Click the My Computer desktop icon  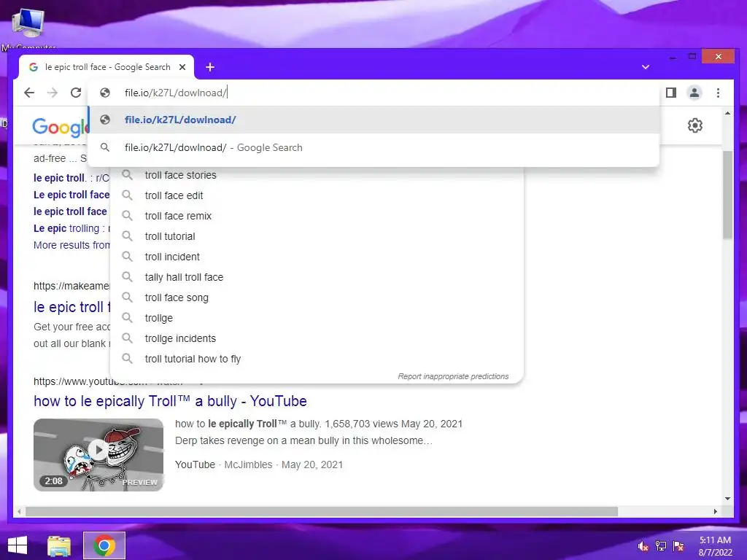(28, 28)
